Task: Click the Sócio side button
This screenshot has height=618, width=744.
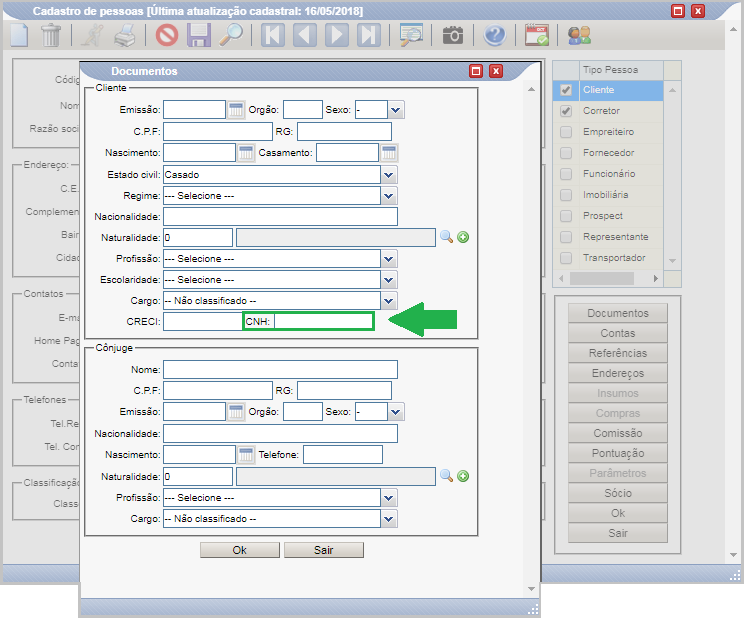Action: click(x=618, y=493)
